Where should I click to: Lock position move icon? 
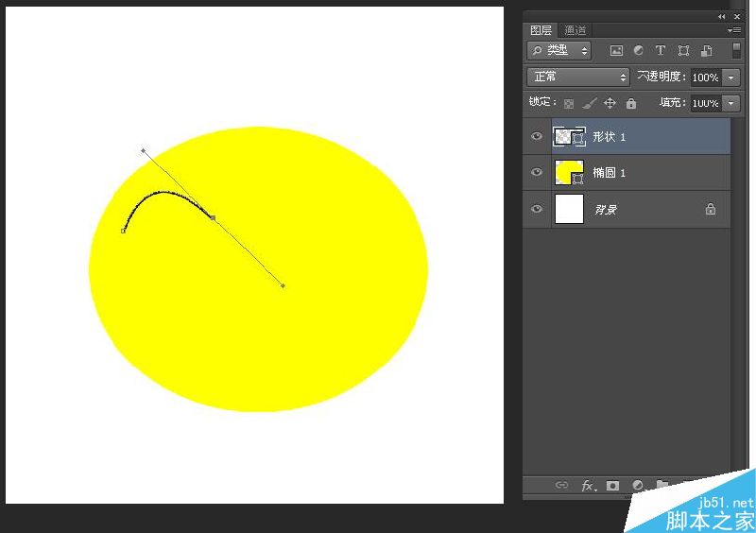tap(610, 103)
